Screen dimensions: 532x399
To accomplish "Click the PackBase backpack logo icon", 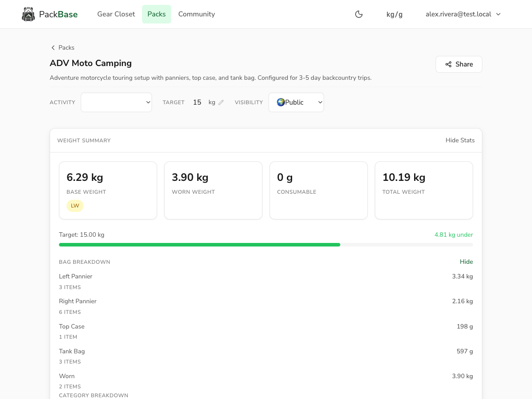I will click(x=28, y=14).
